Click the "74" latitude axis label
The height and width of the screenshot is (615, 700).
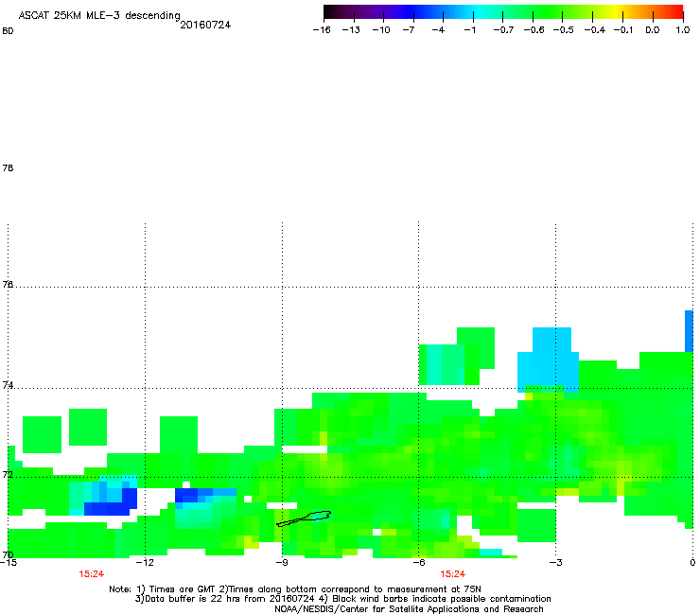tap(8, 385)
